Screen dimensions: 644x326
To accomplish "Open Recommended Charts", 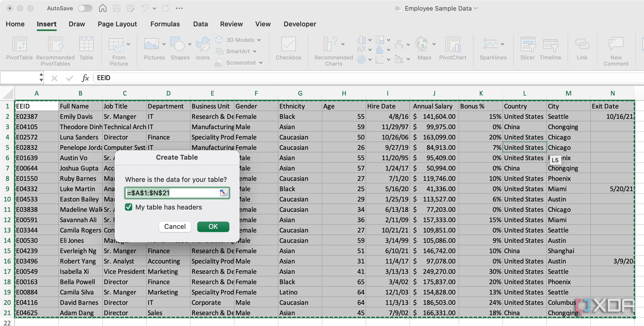I will point(334,51).
